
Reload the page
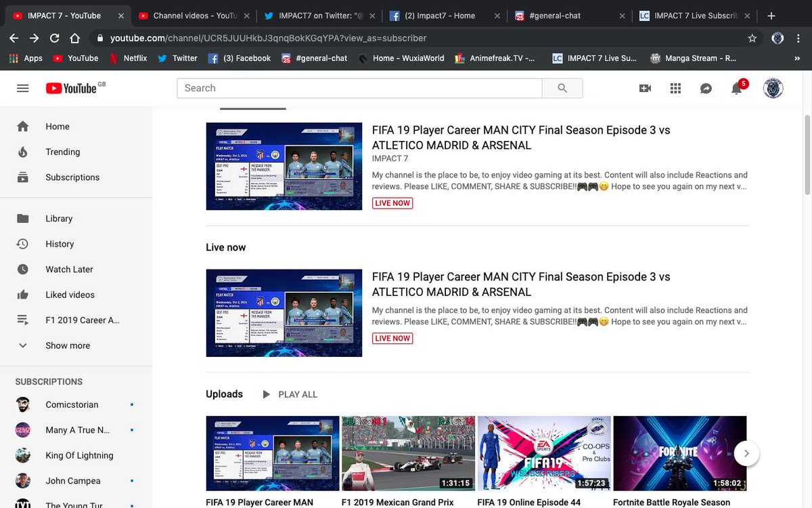pyautogui.click(x=54, y=39)
